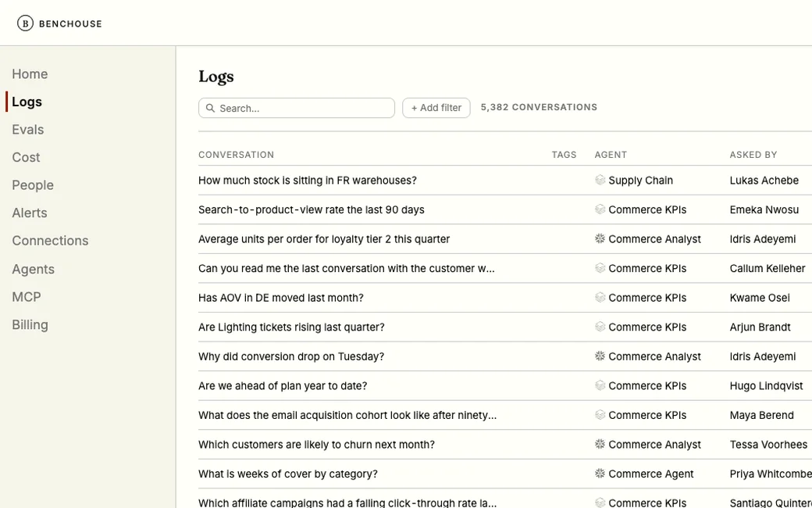Image resolution: width=812 pixels, height=508 pixels.
Task: Click agent icon in the affiliate campaigns row
Action: (x=600, y=503)
